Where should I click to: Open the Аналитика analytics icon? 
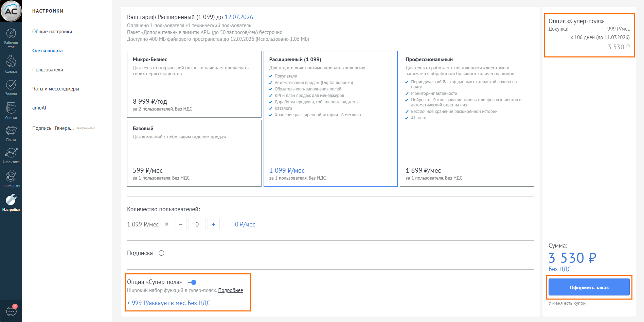[x=11, y=155]
